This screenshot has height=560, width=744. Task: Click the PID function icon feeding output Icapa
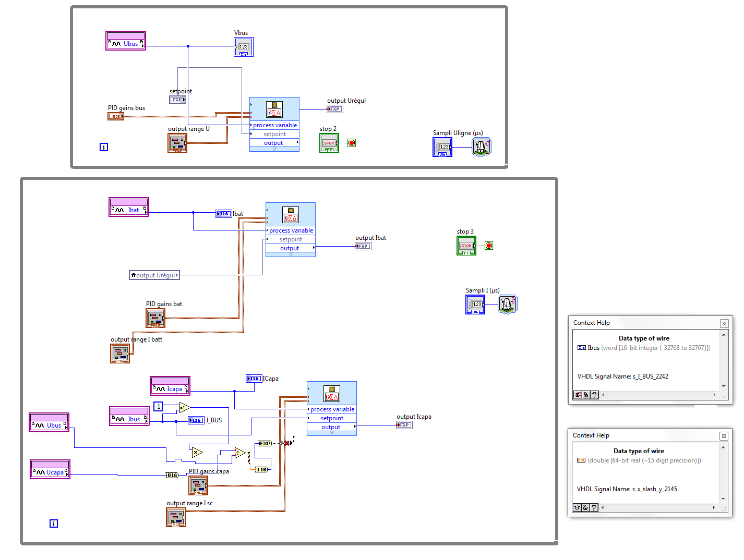[x=332, y=394]
